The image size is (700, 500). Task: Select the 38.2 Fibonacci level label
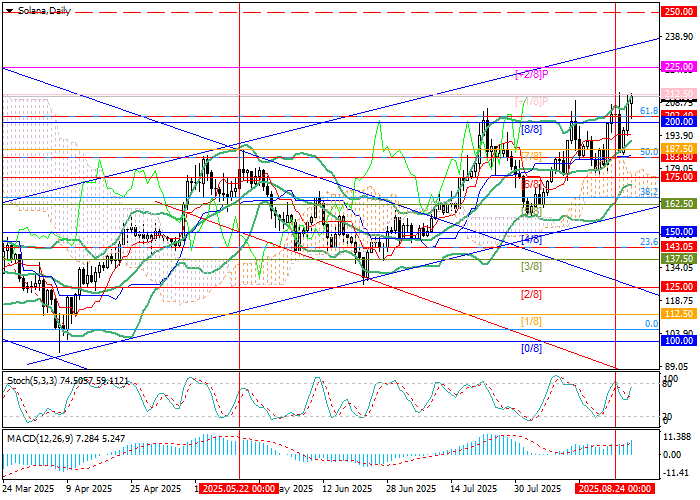pos(649,192)
